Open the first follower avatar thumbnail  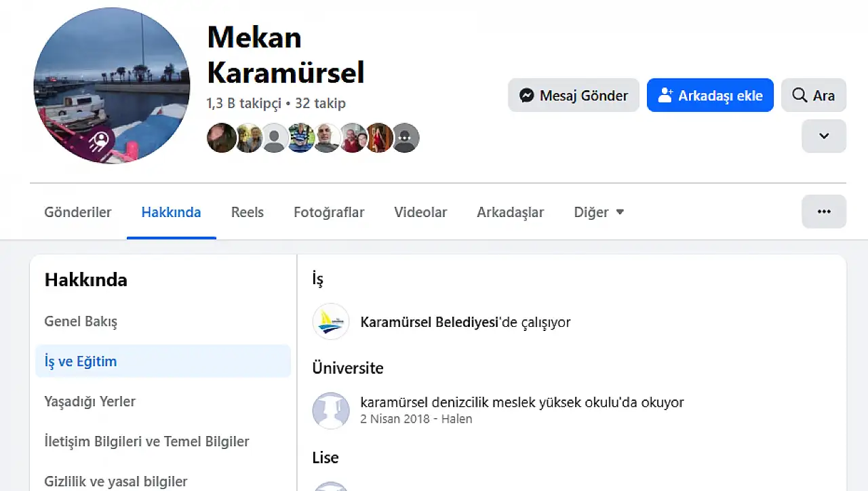221,138
